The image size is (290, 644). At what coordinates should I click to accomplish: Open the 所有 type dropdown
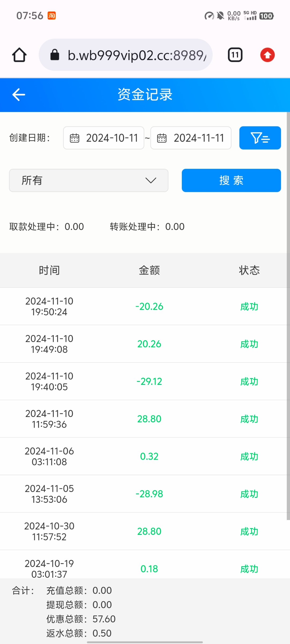tap(89, 180)
